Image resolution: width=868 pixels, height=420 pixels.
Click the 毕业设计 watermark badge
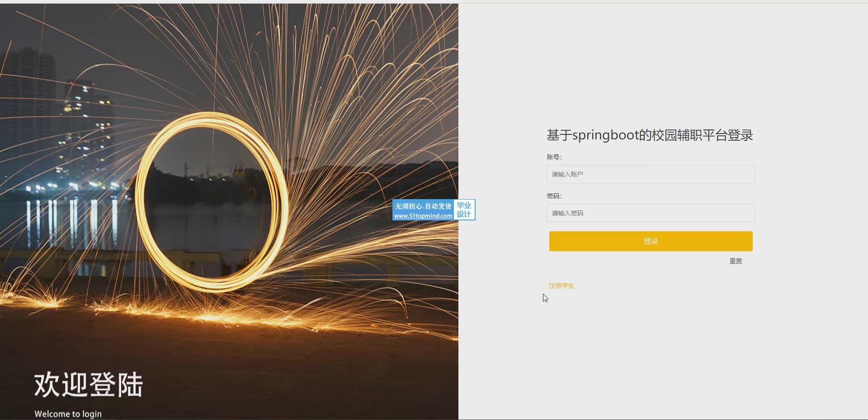pyautogui.click(x=464, y=210)
